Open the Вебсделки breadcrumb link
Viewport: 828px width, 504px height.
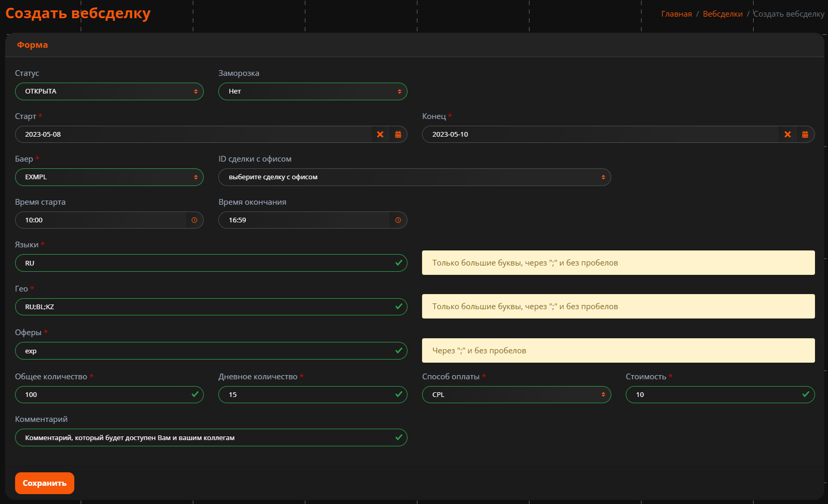(722, 14)
